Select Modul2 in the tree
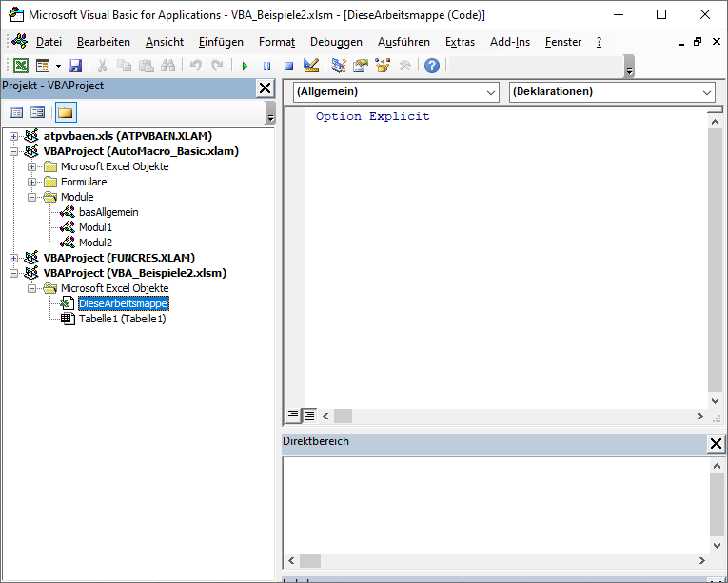 point(96,243)
